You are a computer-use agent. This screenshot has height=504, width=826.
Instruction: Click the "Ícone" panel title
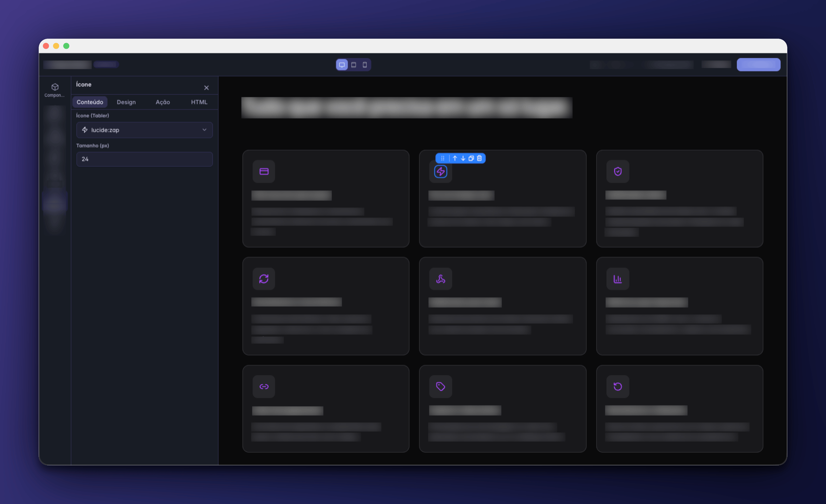[x=84, y=84]
